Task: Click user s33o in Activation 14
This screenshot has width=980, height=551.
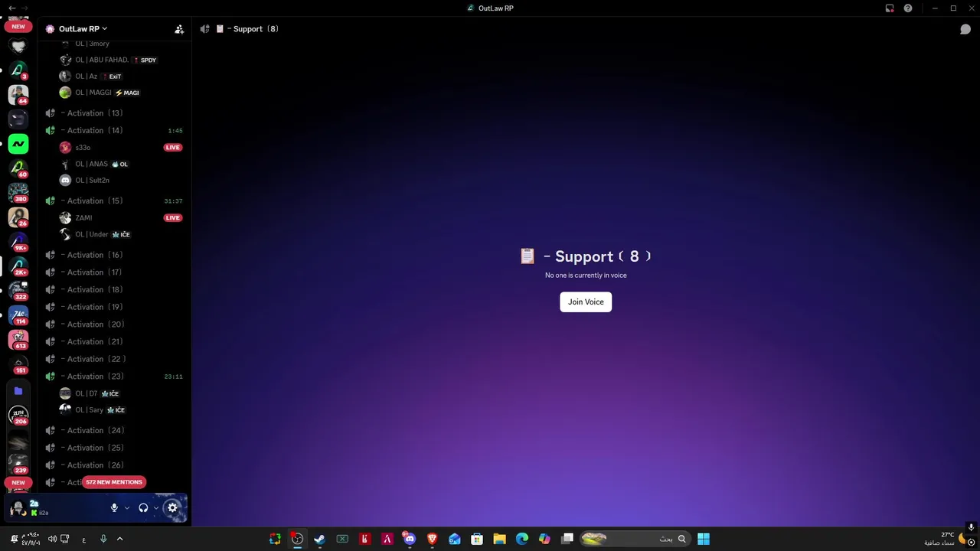Action: pos(83,148)
